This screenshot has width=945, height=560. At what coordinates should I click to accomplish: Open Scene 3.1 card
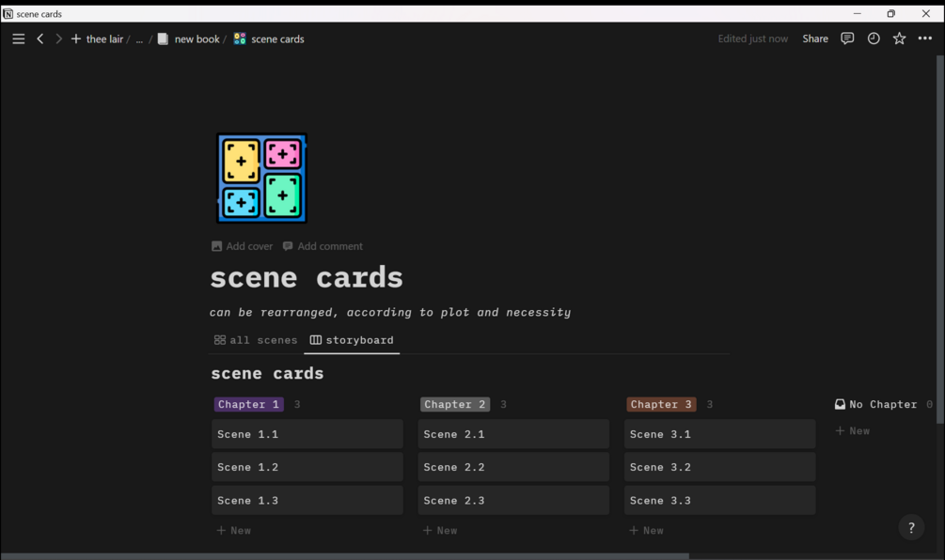click(719, 434)
